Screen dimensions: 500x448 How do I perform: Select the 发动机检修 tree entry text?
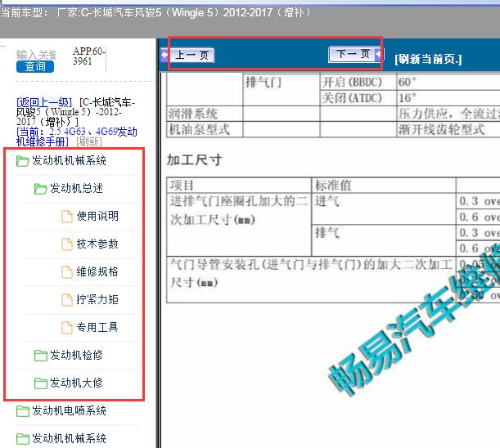coord(76,355)
